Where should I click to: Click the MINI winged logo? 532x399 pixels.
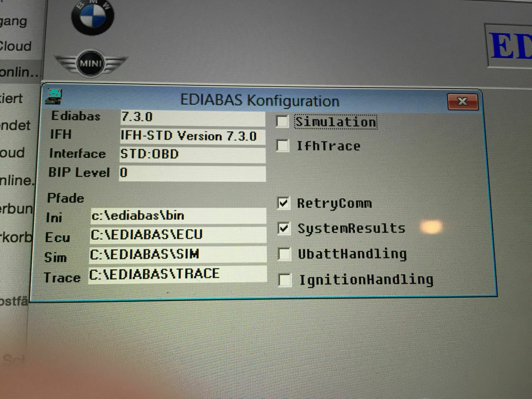(x=91, y=64)
